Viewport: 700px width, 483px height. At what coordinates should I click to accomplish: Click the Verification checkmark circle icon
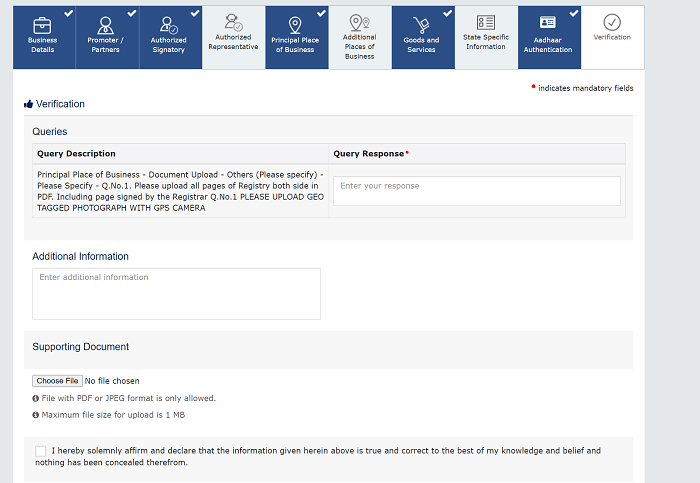click(612, 22)
